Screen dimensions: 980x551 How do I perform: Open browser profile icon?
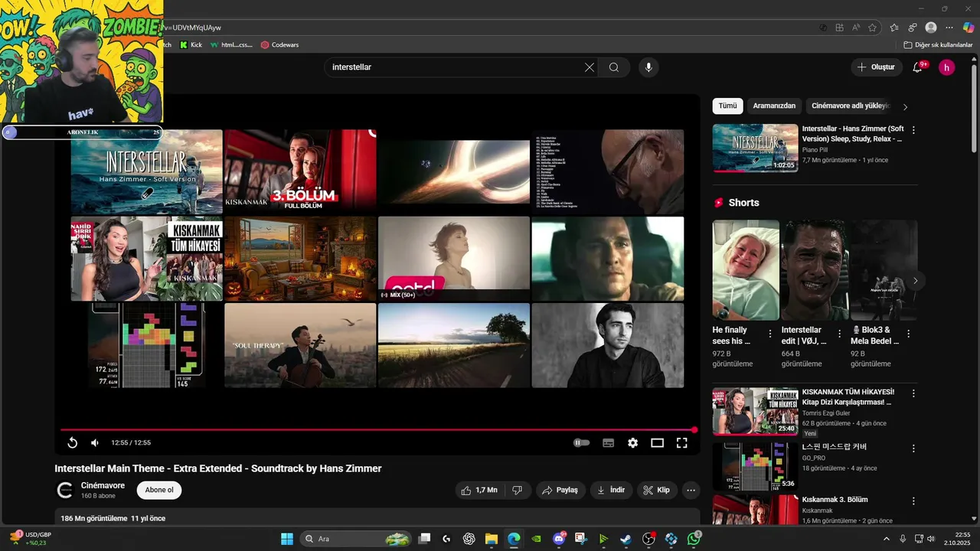931,28
